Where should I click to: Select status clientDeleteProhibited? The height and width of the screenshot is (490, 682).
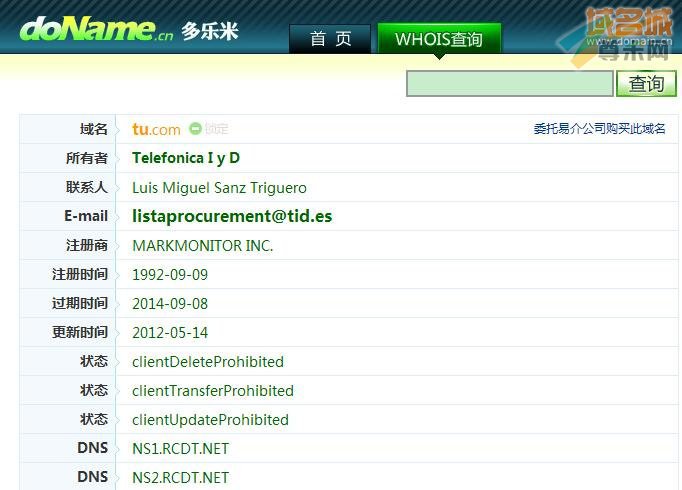pyautogui.click(x=208, y=362)
